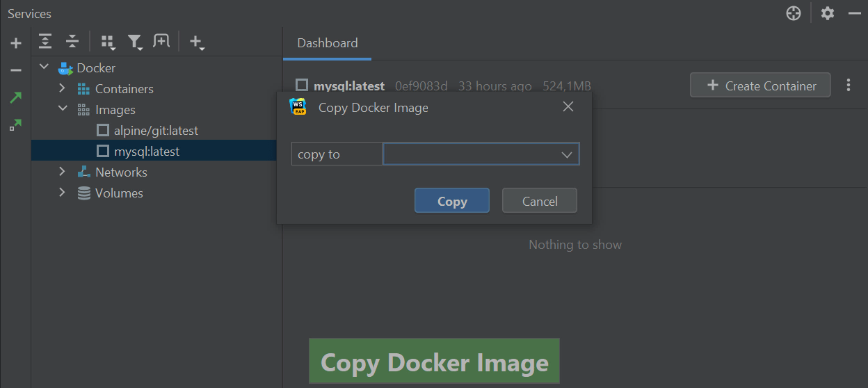The height and width of the screenshot is (388, 868).
Task: Switch to the Dashboard tab
Action: coord(328,43)
